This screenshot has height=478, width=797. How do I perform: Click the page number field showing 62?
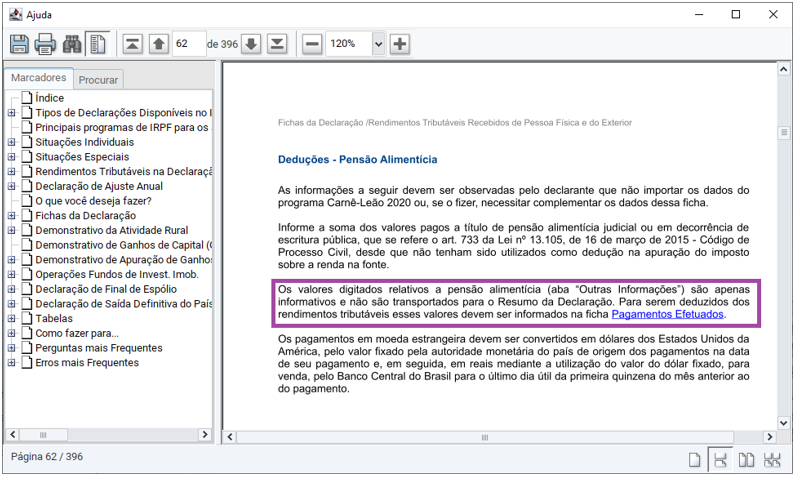[189, 44]
